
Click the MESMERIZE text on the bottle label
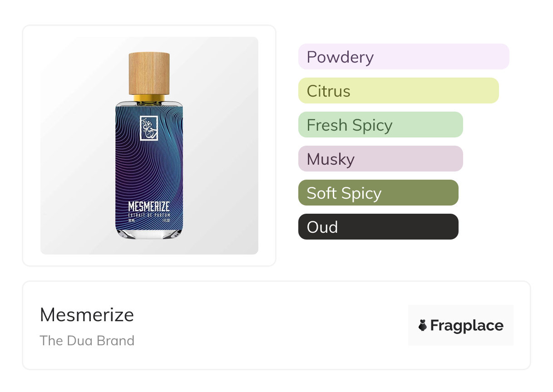click(149, 207)
